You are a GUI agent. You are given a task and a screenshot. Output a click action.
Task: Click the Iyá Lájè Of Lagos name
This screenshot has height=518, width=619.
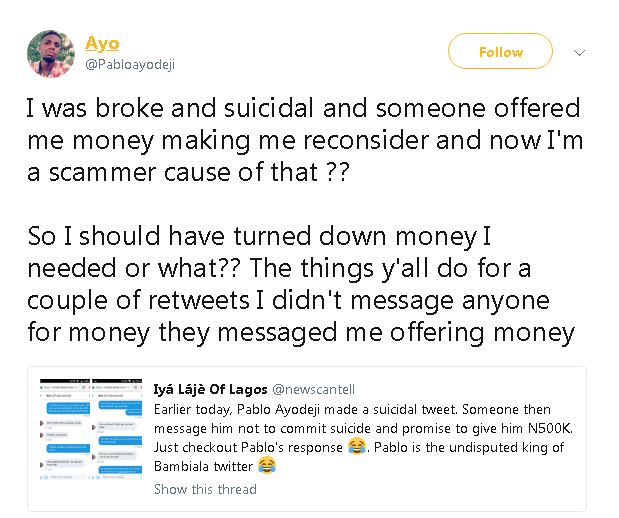click(x=210, y=385)
